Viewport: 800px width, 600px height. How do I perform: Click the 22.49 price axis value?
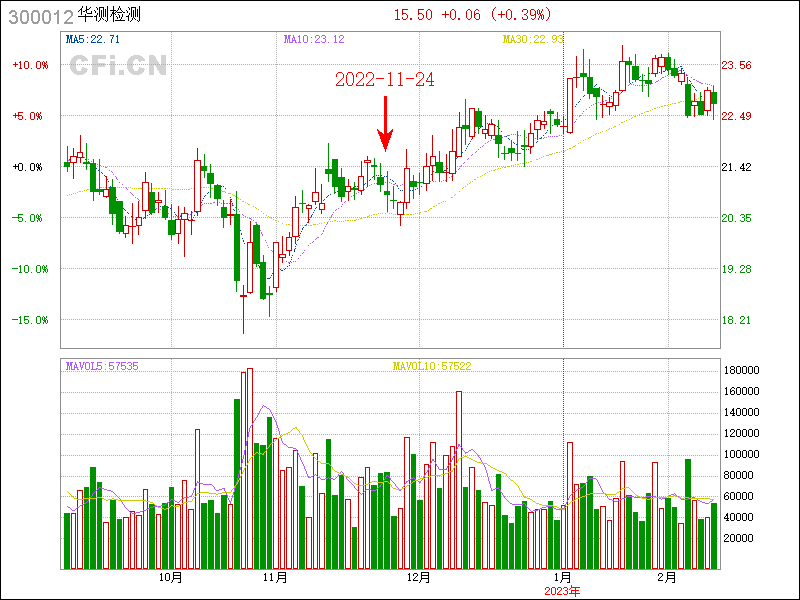(736, 116)
